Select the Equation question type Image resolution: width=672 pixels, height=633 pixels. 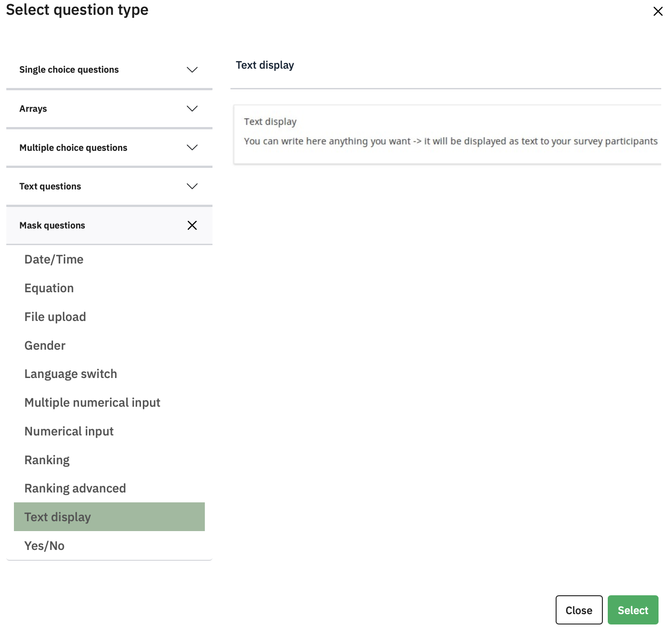[49, 288]
